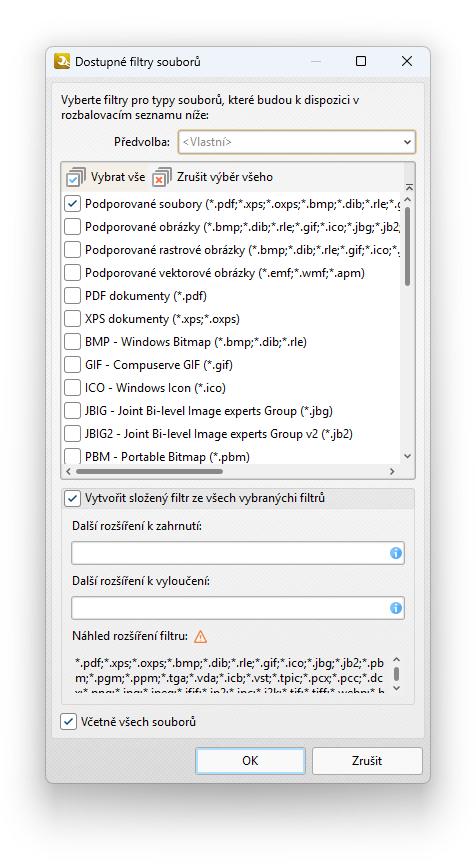Image resolution: width=476 pixels, height=862 pixels.
Task: Click the application icon in the title bar
Action: (62, 61)
